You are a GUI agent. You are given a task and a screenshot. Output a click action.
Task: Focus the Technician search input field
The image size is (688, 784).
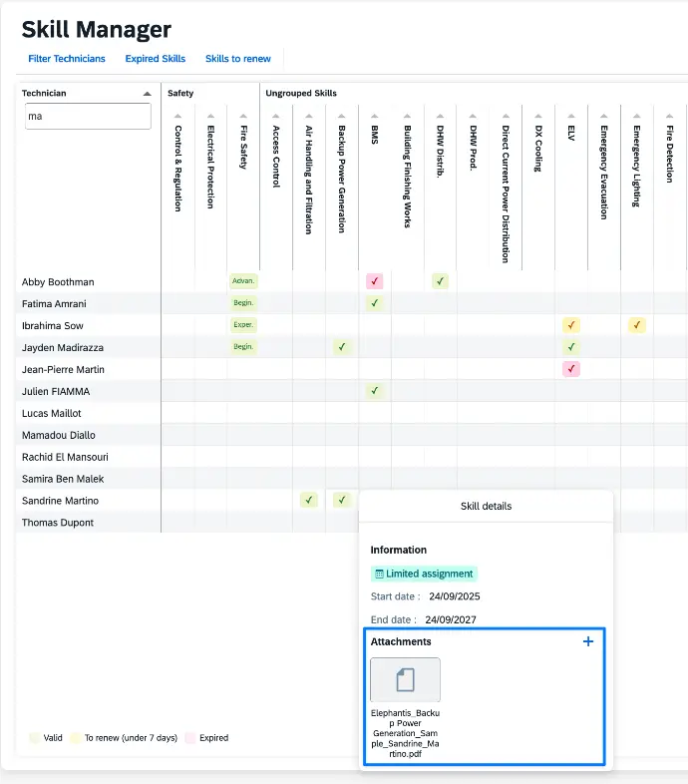pyautogui.click(x=88, y=117)
